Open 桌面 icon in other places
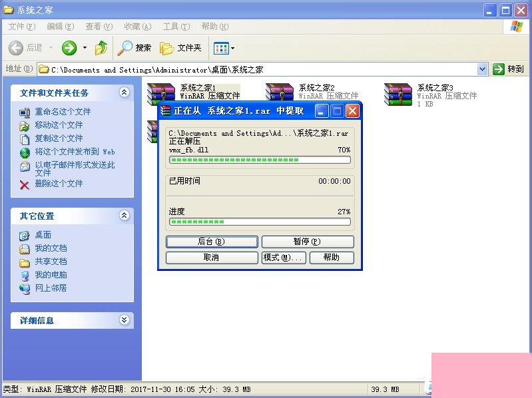 click(25, 236)
